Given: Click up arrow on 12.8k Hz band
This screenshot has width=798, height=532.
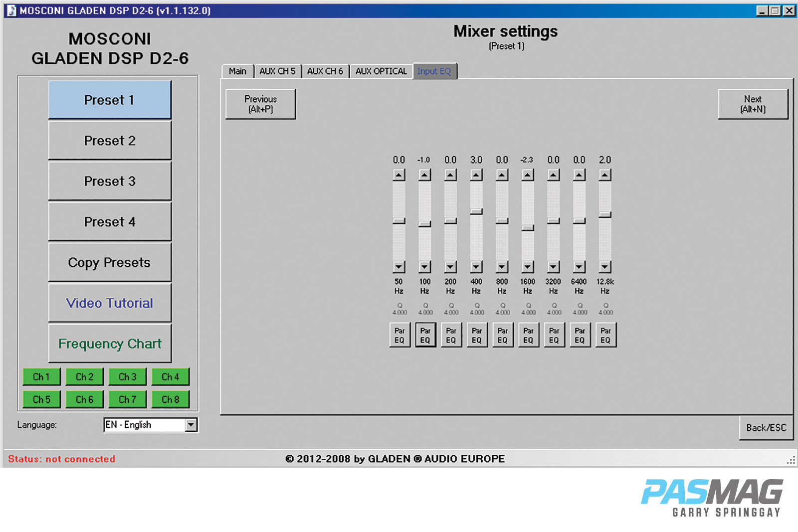Looking at the screenshot, I should pyautogui.click(x=605, y=175).
